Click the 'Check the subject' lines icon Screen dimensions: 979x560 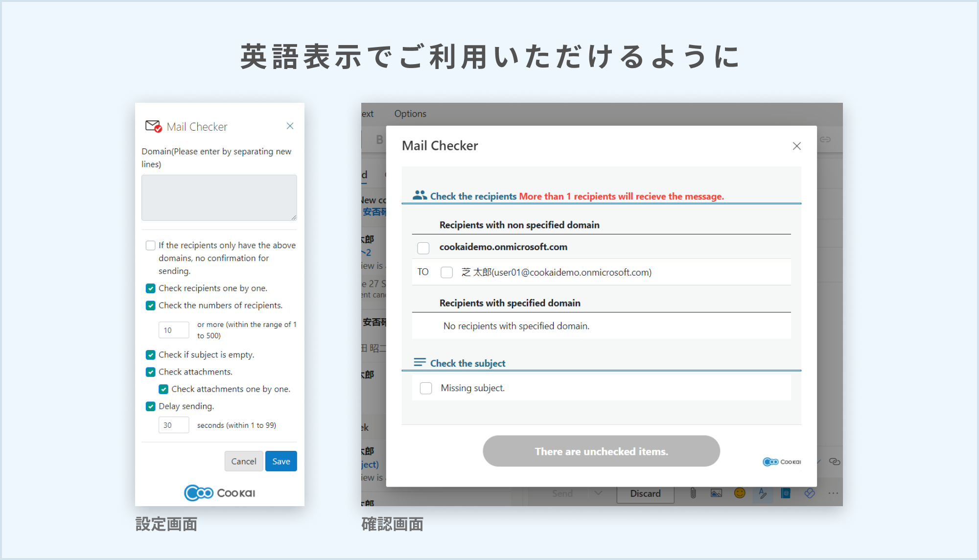pyautogui.click(x=420, y=362)
